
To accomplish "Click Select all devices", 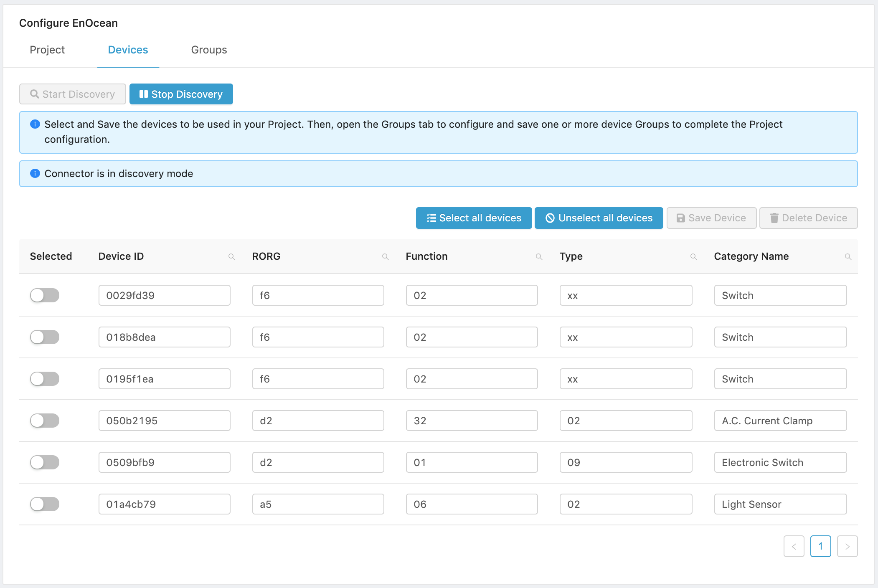I will [x=474, y=218].
